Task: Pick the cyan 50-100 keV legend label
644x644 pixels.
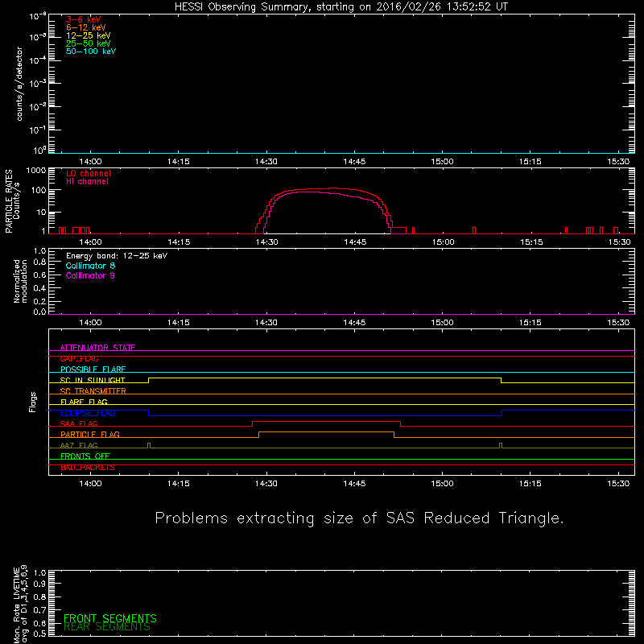Action: tap(91, 52)
